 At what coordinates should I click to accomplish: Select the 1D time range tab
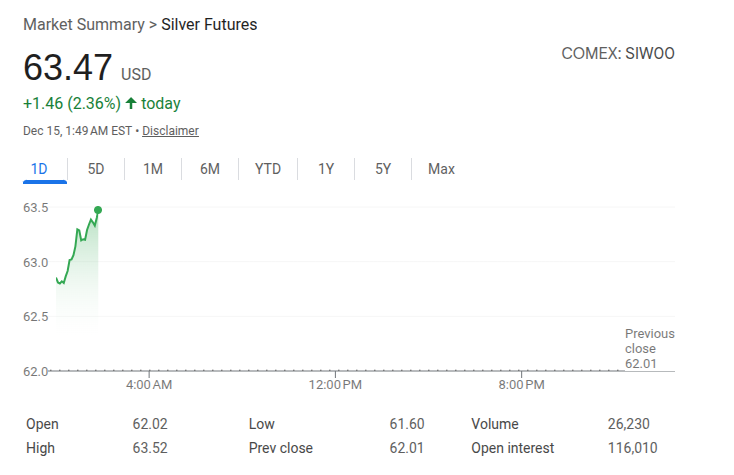point(40,169)
